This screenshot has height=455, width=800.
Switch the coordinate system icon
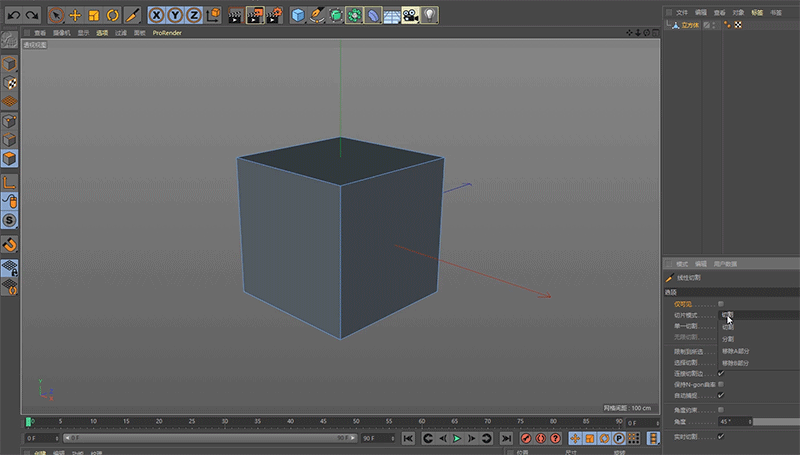point(213,15)
